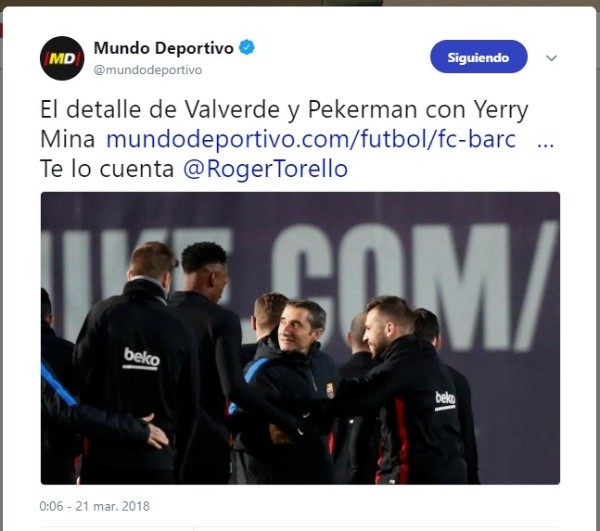Toggle the Siguiendo follow button
Viewport: 600px width, 531px height.
pos(479,57)
